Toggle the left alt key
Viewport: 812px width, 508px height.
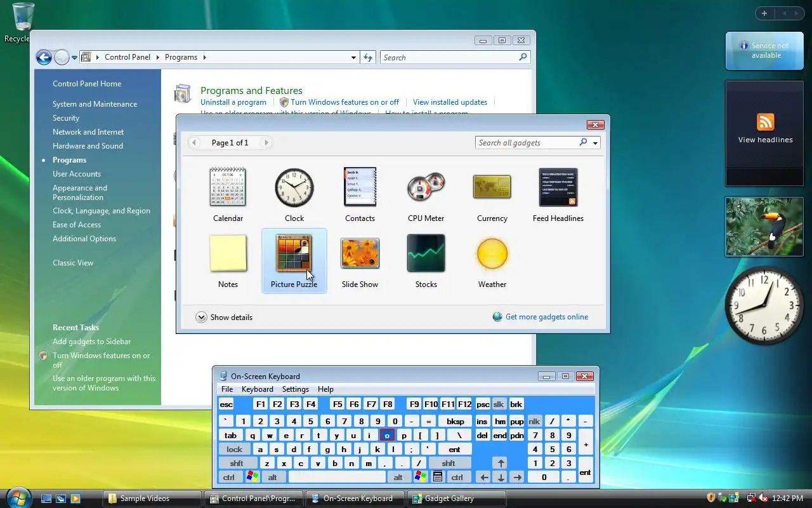(273, 478)
